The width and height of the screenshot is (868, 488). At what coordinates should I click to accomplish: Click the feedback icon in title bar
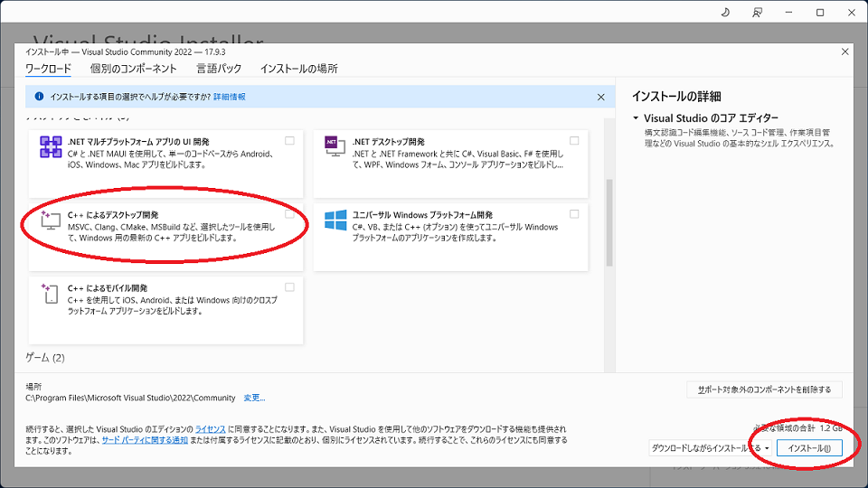[x=757, y=12]
